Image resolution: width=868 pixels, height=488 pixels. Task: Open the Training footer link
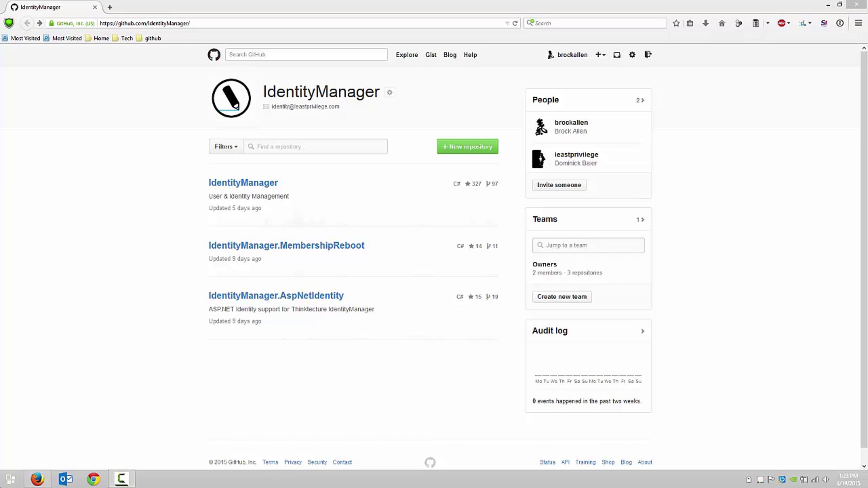click(585, 462)
